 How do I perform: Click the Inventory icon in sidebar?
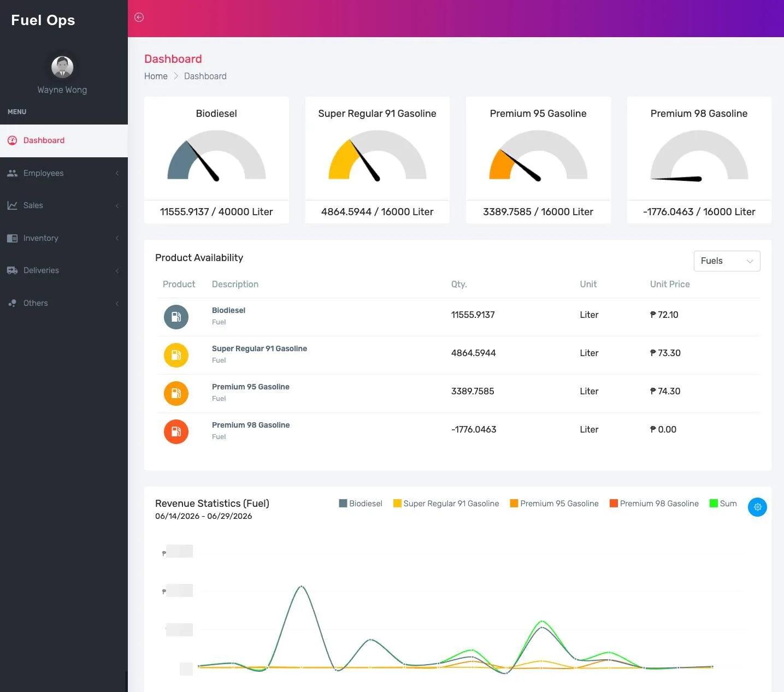pyautogui.click(x=12, y=238)
